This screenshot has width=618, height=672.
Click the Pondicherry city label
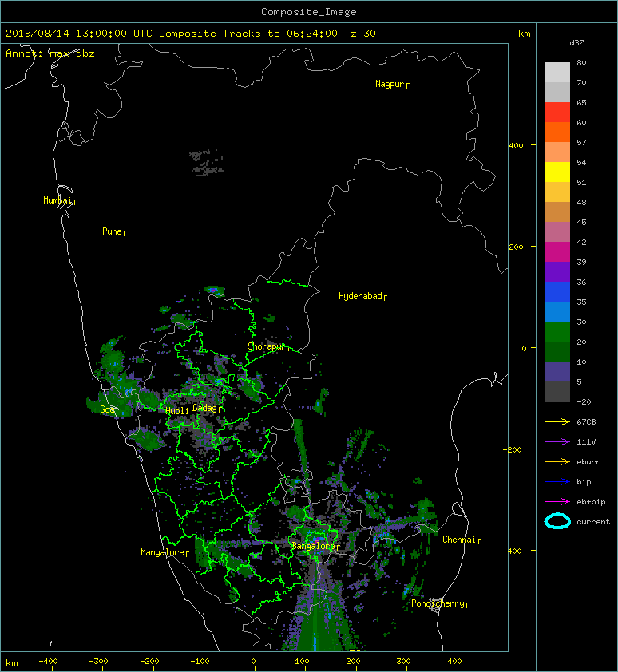(x=438, y=603)
